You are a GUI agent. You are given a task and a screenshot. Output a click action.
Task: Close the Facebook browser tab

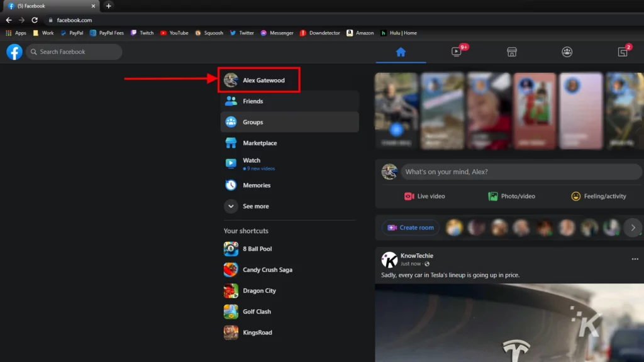pos(93,6)
